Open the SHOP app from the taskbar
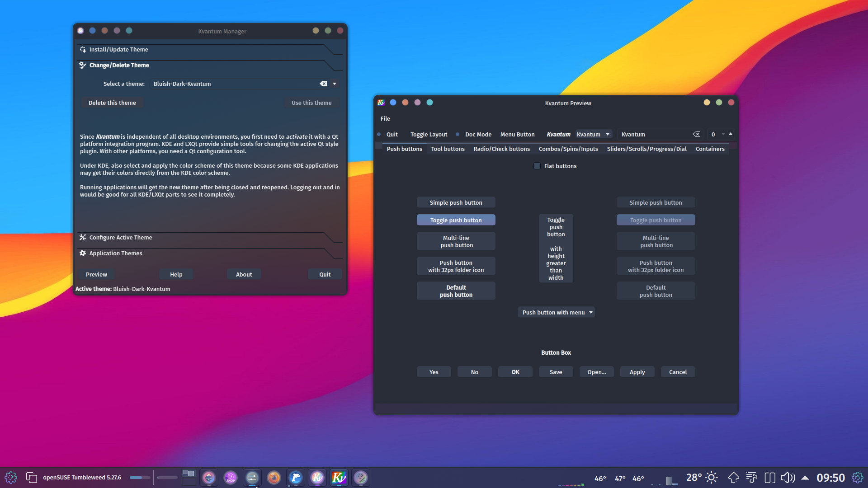This screenshot has width=868, height=488. [x=231, y=478]
